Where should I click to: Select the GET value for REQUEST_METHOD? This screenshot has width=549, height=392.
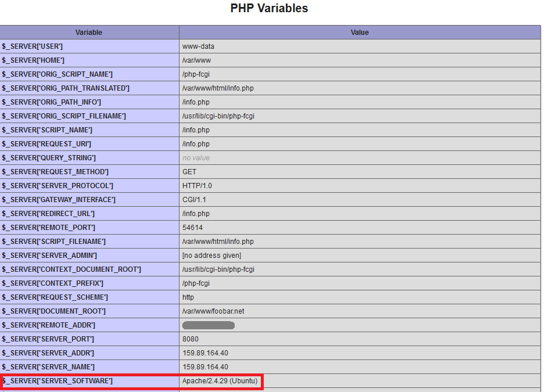(x=188, y=172)
